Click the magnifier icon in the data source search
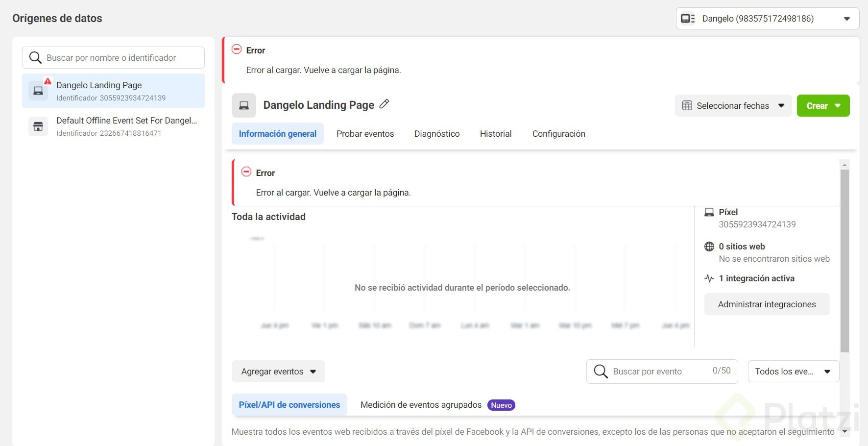Viewport: 868px width, 446px height. (x=35, y=58)
